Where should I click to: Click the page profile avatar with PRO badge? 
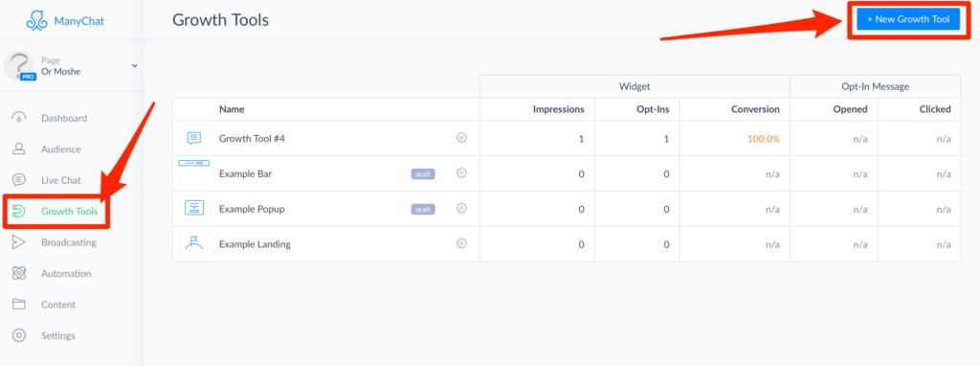[20, 66]
